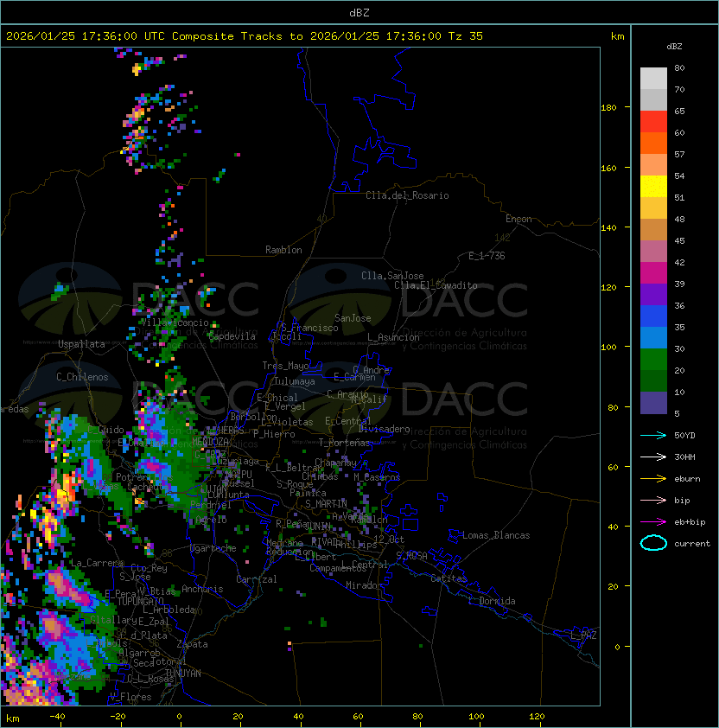
Task: Click the 'dBZ' heading above color scale
Action: pyautogui.click(x=674, y=47)
